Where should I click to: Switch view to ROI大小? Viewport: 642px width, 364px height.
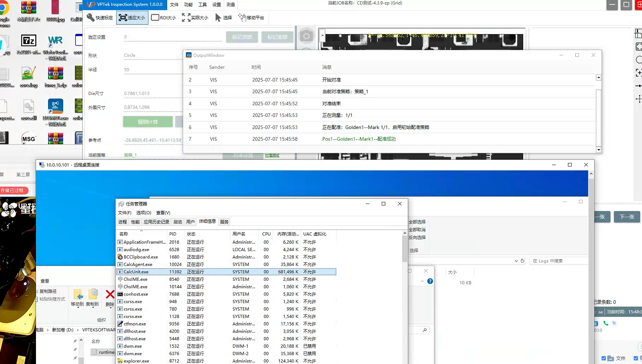click(x=163, y=17)
